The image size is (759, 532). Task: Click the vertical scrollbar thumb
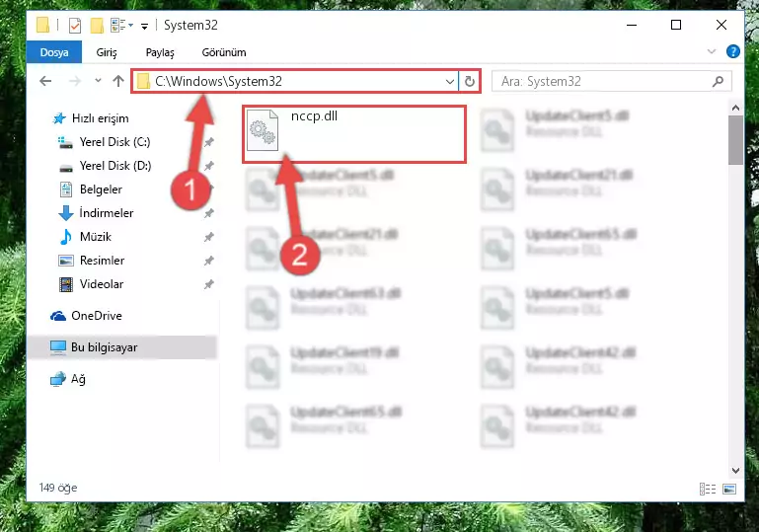(735, 140)
